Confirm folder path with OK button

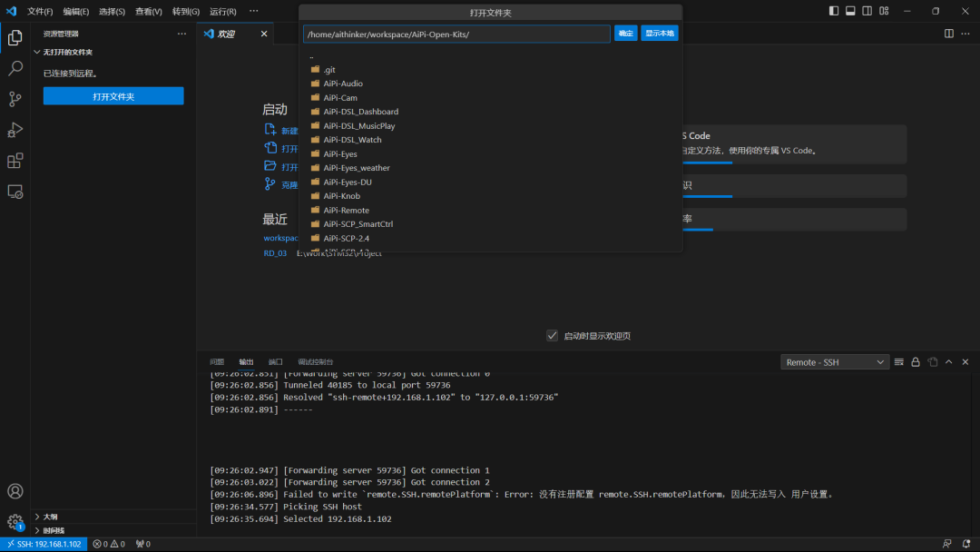point(625,33)
